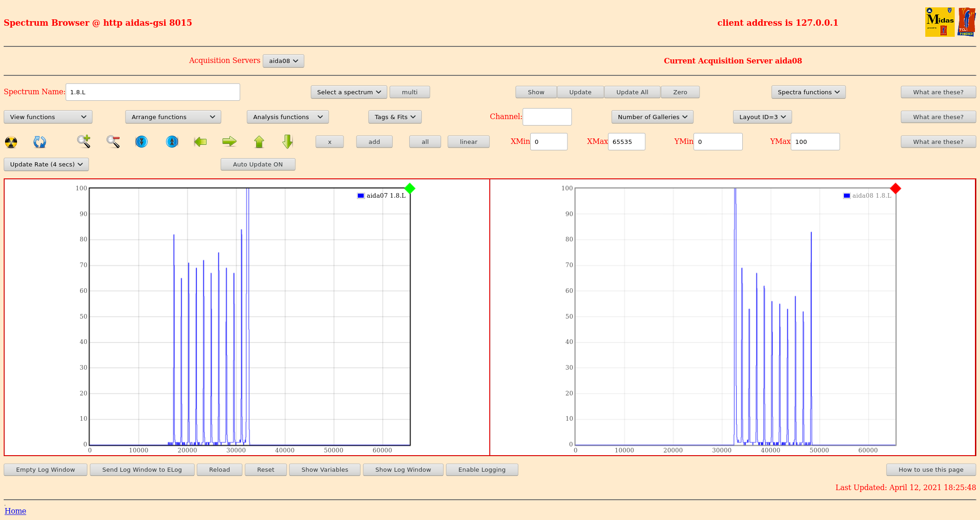980x520 pixels.
Task: Select the green diamond on the aida07 plot
Action: pos(410,189)
